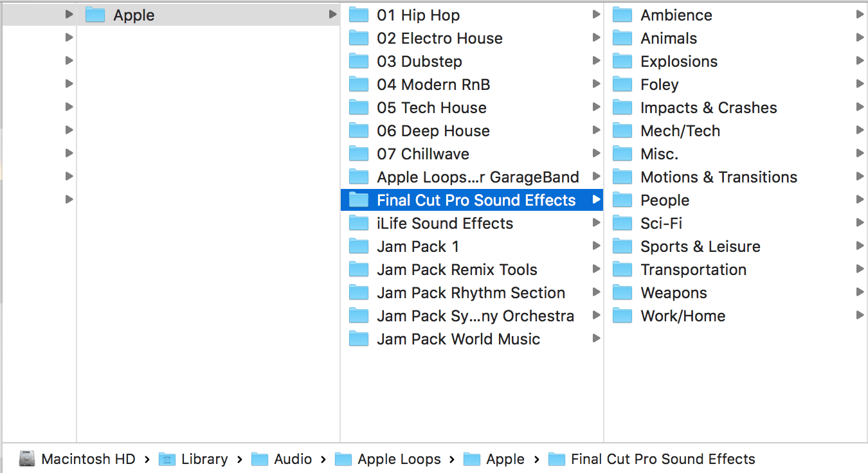Select Jam Pack Remix Tools folder

click(457, 270)
